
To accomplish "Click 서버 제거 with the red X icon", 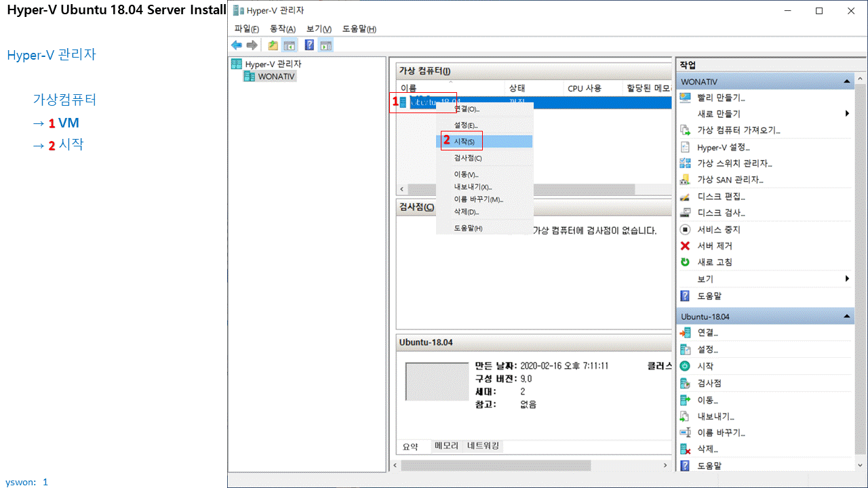I will (715, 246).
